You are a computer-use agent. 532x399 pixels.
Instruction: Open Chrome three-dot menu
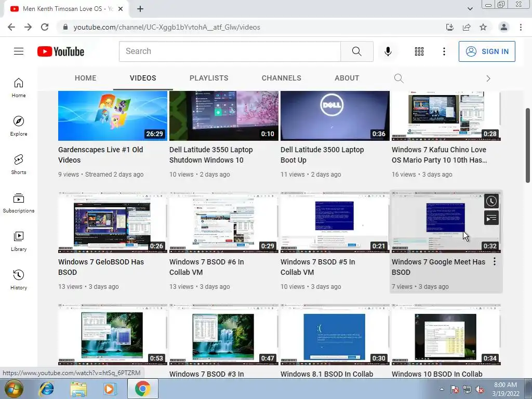click(521, 27)
